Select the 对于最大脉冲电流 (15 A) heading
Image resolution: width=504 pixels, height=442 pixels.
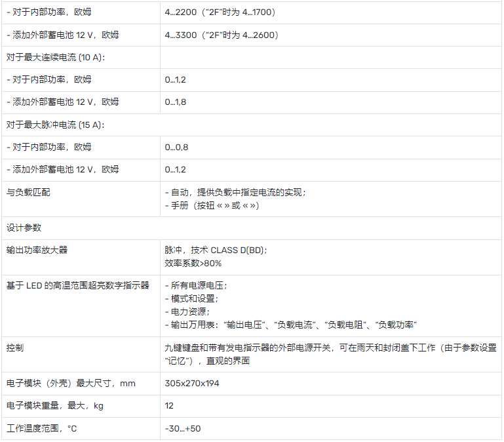(56, 125)
